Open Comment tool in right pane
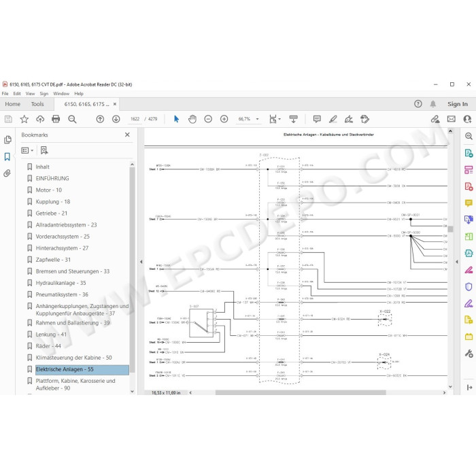This screenshot has width=476, height=476. tap(469, 203)
